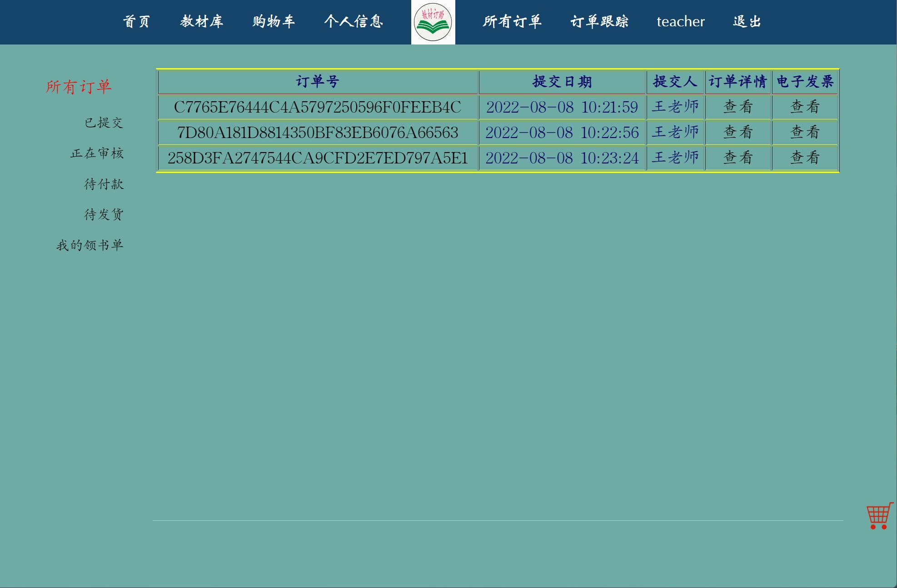897x588 pixels.
Task: Click 我的领书单 in the sidebar
Action: pos(90,245)
